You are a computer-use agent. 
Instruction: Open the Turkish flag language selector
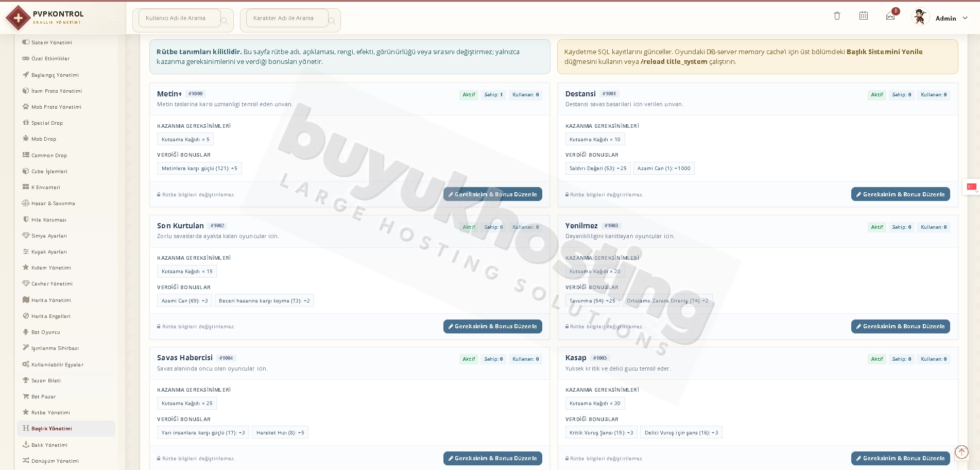971,187
